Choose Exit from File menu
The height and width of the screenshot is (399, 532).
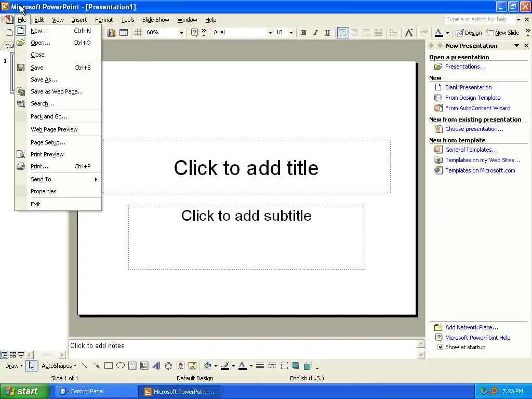(x=58, y=204)
